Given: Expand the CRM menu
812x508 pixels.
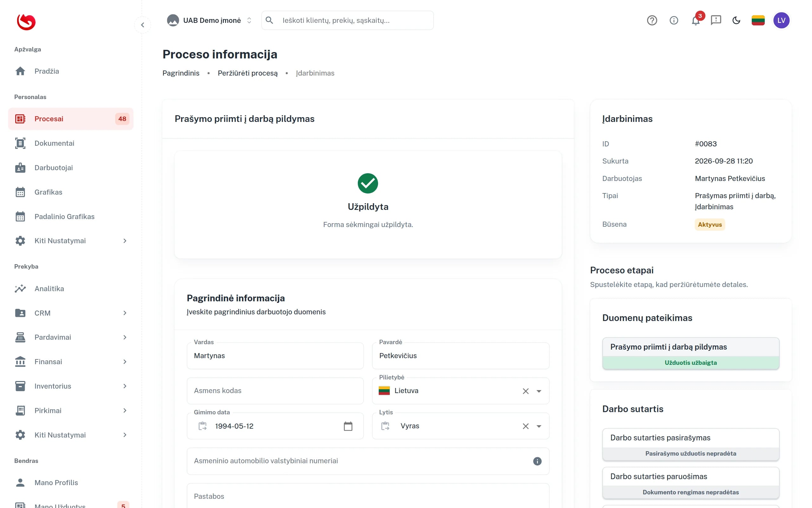Looking at the screenshot, I should pyautogui.click(x=71, y=313).
